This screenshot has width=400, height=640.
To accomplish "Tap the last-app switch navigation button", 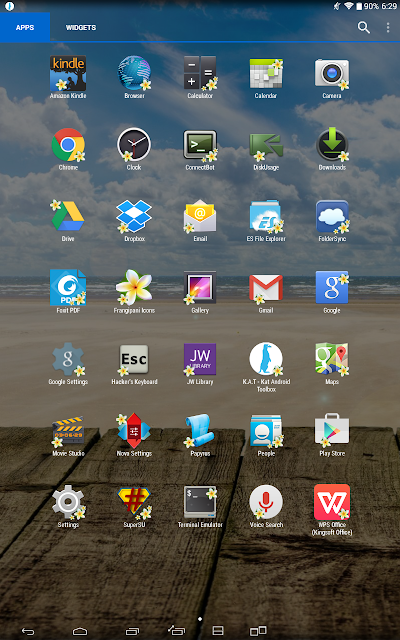I will (x=176, y=631).
